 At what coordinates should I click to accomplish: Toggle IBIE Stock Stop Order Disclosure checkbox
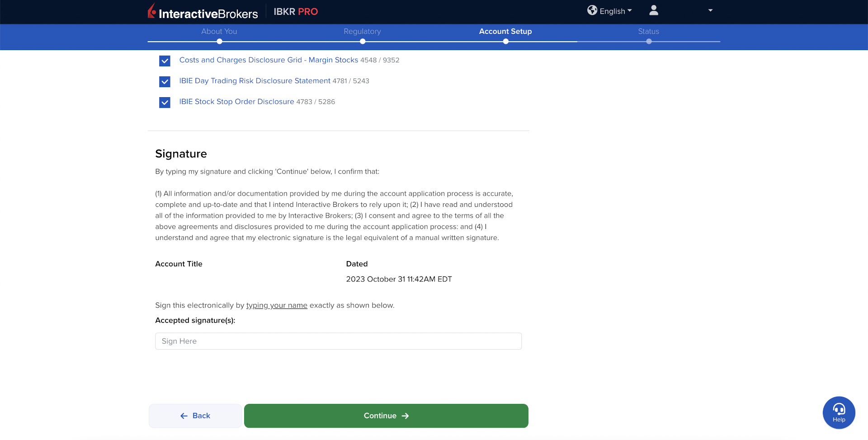[x=165, y=102]
